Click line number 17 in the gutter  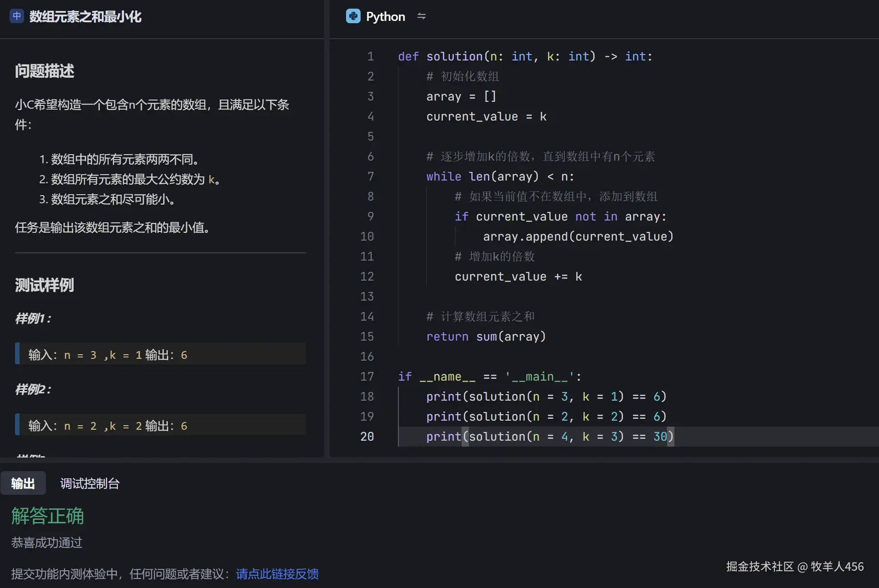pos(367,377)
